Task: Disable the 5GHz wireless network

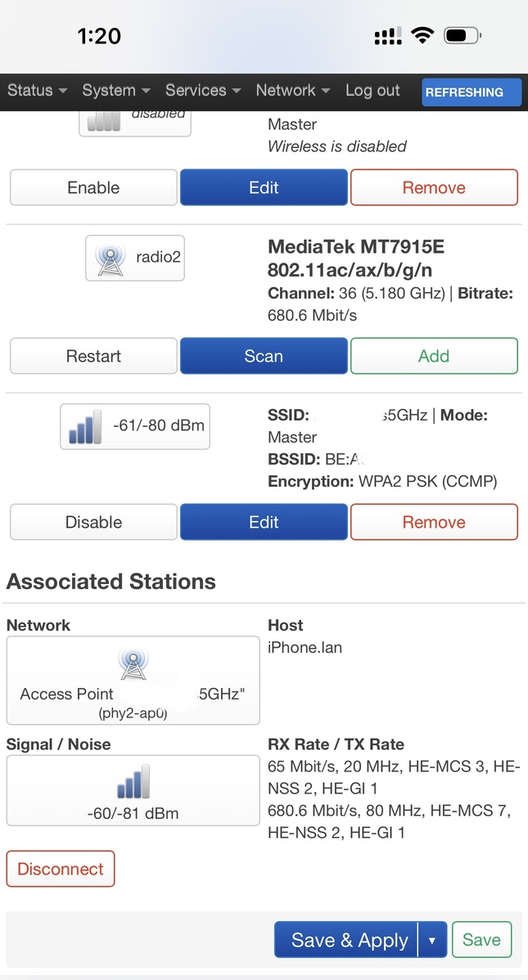Action: coord(94,522)
